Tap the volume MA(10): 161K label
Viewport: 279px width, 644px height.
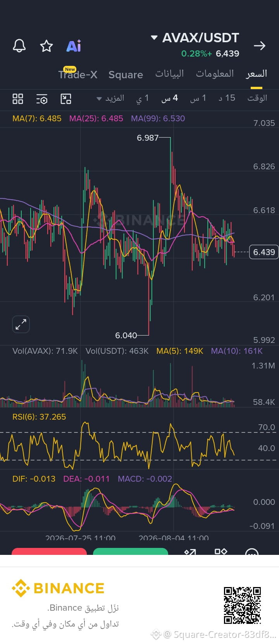pyautogui.click(x=237, y=351)
